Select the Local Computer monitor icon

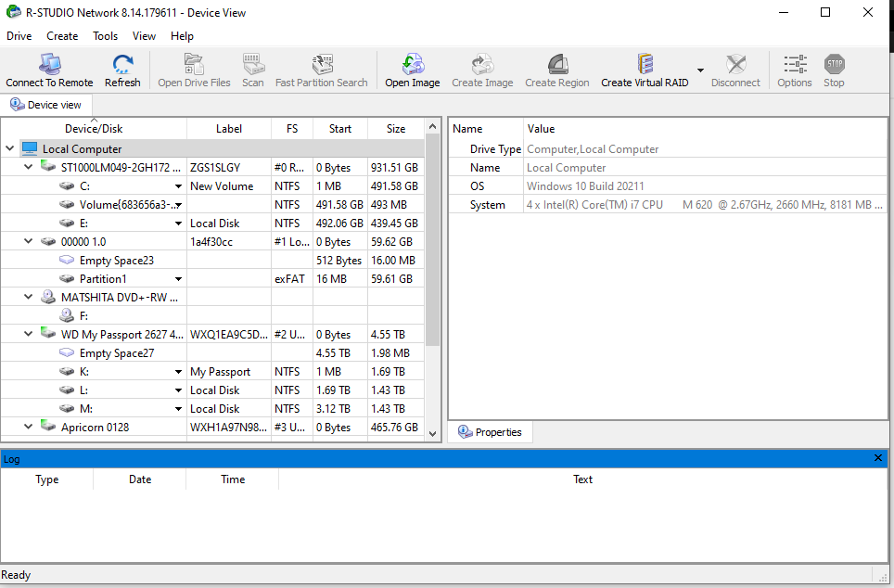point(30,148)
